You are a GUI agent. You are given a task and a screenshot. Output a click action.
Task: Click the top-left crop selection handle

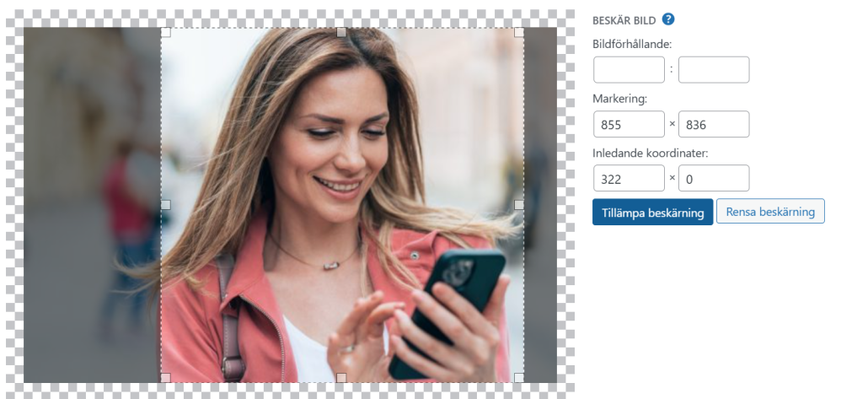click(165, 32)
